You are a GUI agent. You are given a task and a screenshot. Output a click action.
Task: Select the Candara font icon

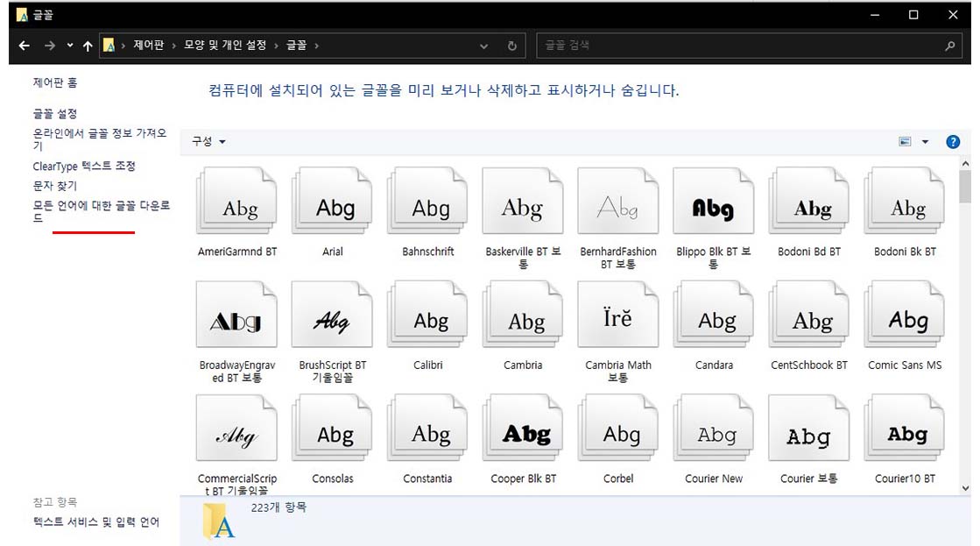click(714, 315)
